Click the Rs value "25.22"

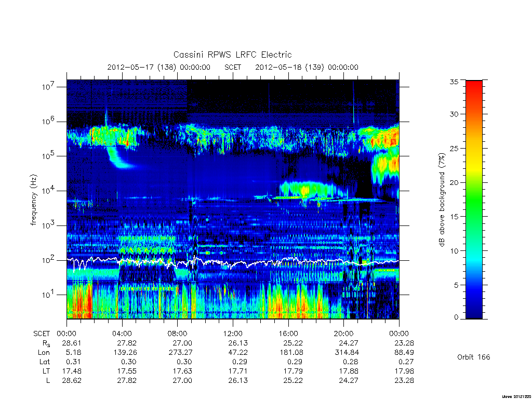pos(293,343)
